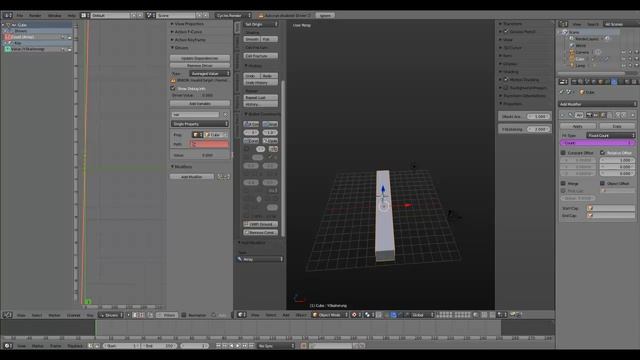
Task: Click Copy on the Array modifier
Action: coord(617,126)
